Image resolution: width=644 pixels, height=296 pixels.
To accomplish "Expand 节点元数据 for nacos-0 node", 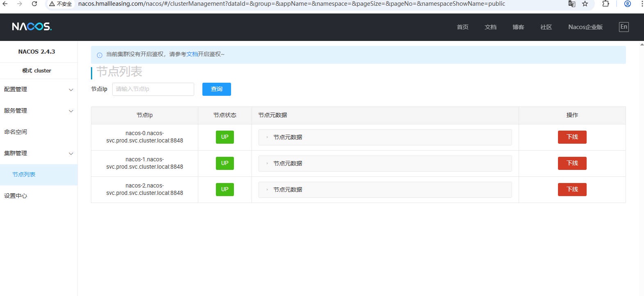I will coord(287,137).
